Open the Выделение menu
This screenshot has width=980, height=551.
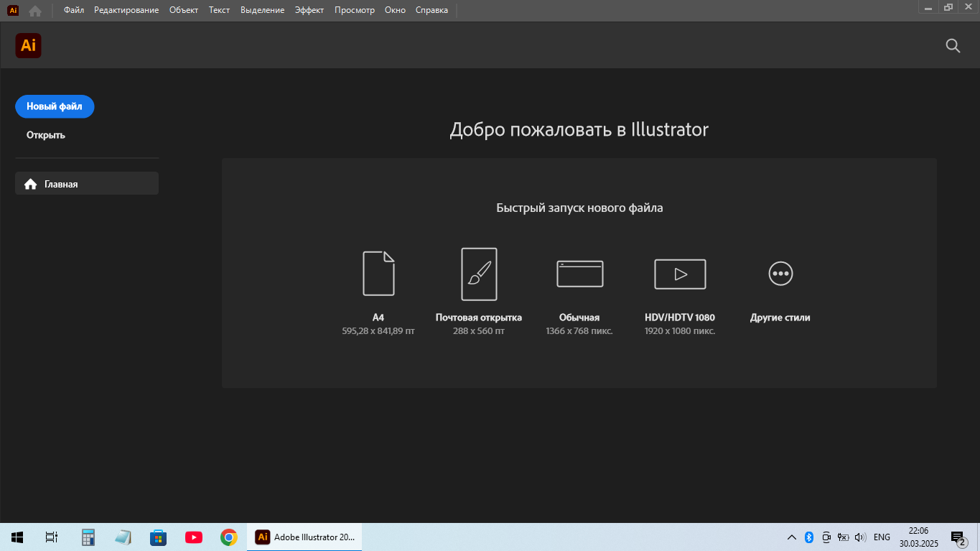pos(263,10)
